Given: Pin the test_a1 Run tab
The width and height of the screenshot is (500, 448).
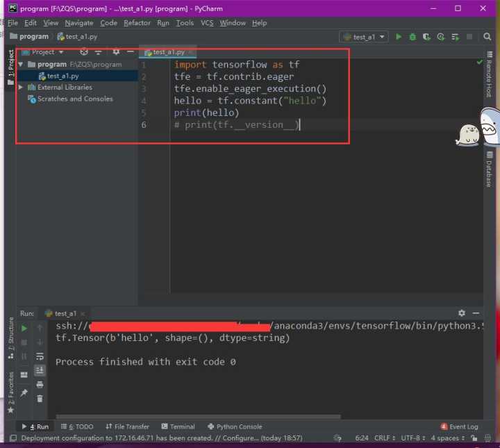Looking at the screenshot, I should click(24, 393).
